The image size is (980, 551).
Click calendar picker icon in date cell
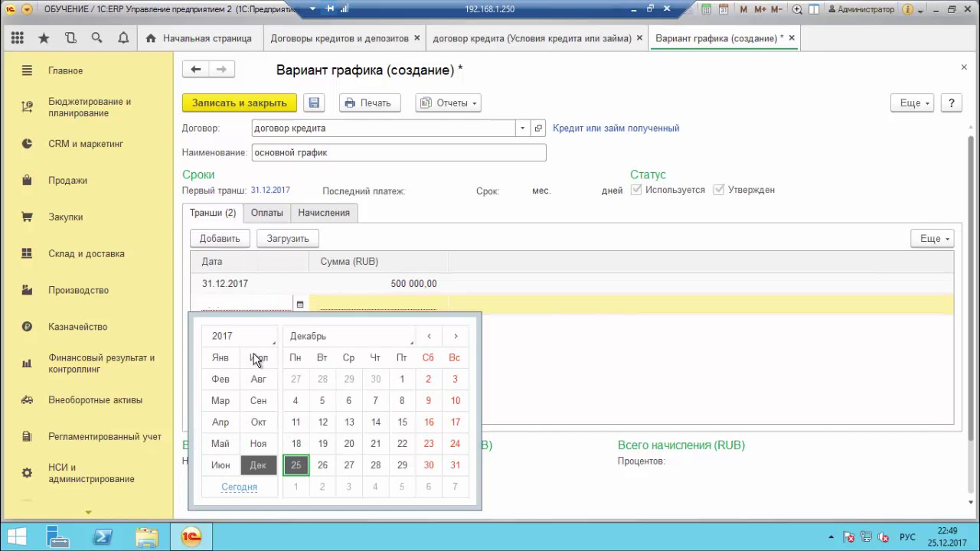tap(300, 304)
